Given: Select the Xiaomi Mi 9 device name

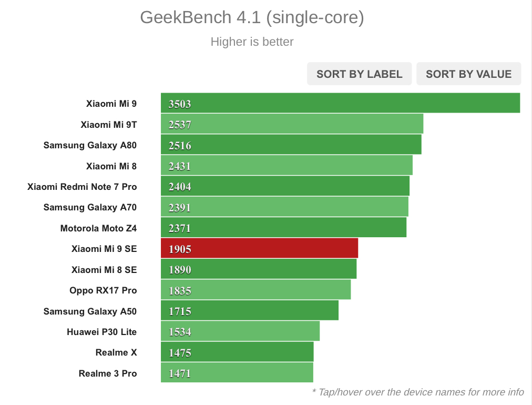Looking at the screenshot, I should pyautogui.click(x=111, y=104).
